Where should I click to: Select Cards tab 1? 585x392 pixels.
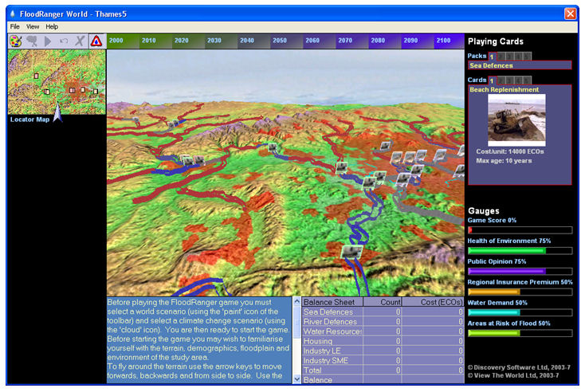(492, 80)
